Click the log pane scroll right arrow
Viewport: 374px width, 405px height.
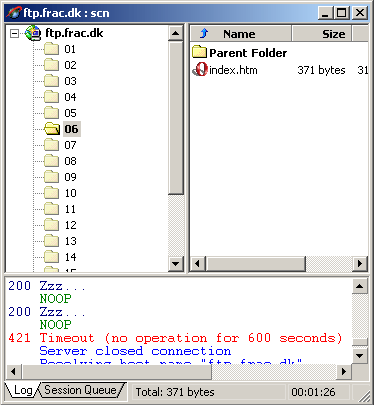coord(344,371)
